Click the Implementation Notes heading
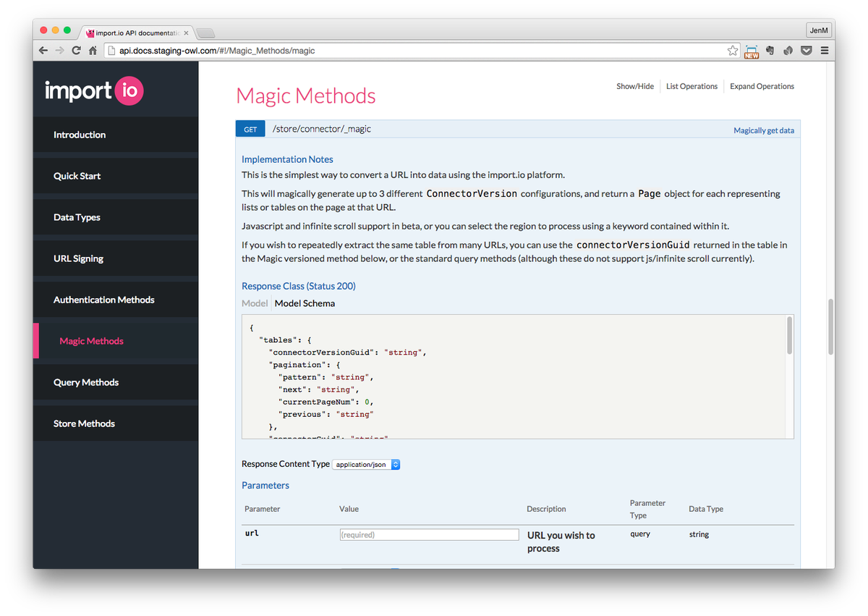Screen dimensions: 868x616 click(x=287, y=159)
